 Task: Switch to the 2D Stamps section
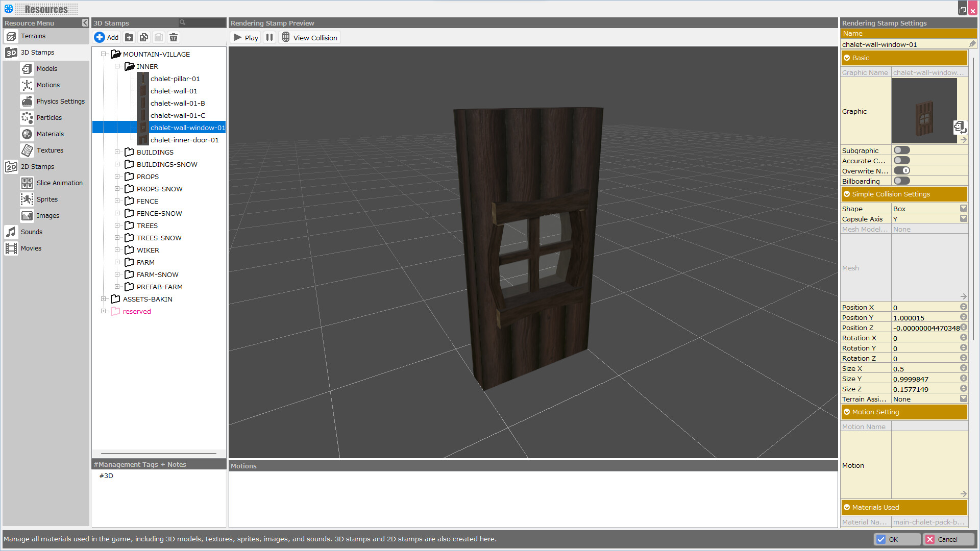click(x=38, y=166)
